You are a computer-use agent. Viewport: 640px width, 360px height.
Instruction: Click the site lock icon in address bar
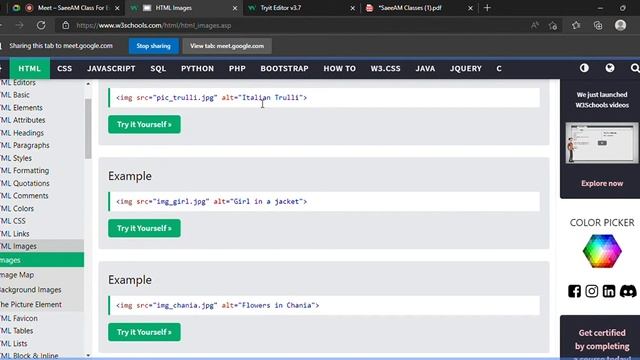[x=66, y=25]
